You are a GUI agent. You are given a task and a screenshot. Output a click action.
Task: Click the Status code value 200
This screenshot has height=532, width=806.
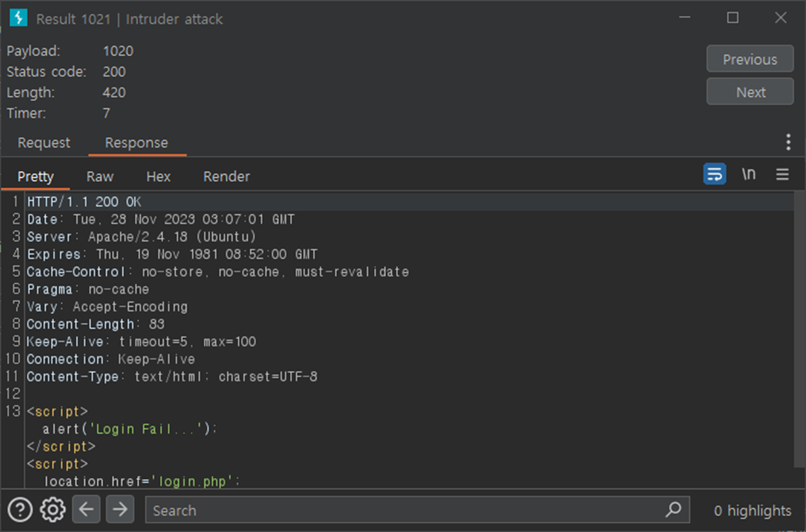pyautogui.click(x=114, y=71)
